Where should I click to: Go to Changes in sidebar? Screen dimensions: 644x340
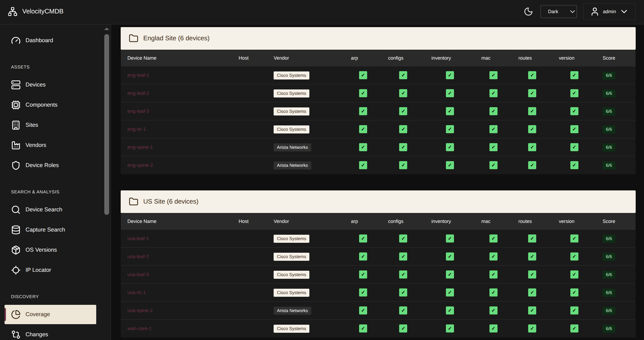point(37,334)
